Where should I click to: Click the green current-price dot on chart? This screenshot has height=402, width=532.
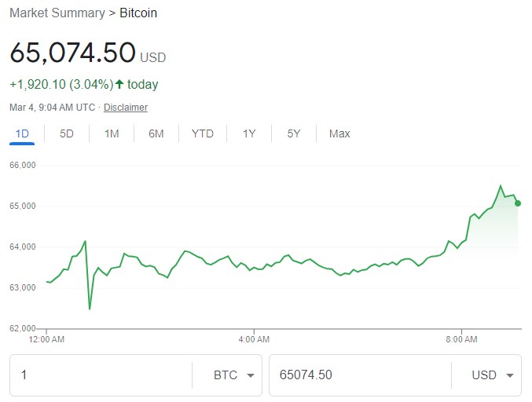(518, 203)
